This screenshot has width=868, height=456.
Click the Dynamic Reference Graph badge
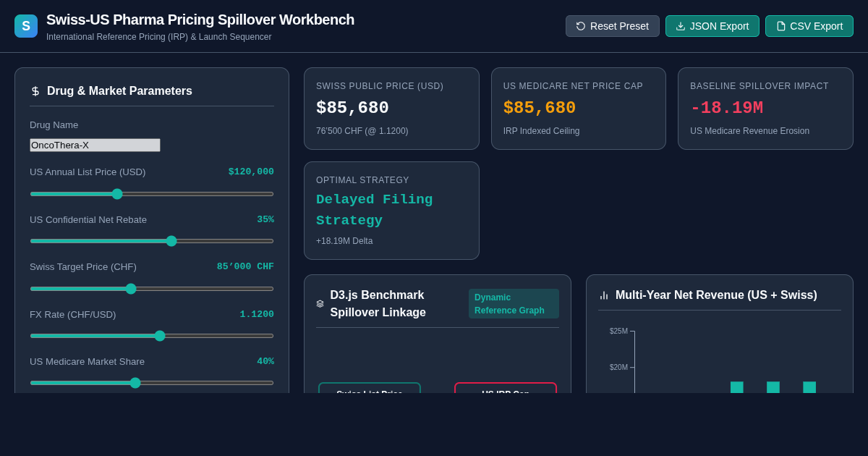[514, 304]
